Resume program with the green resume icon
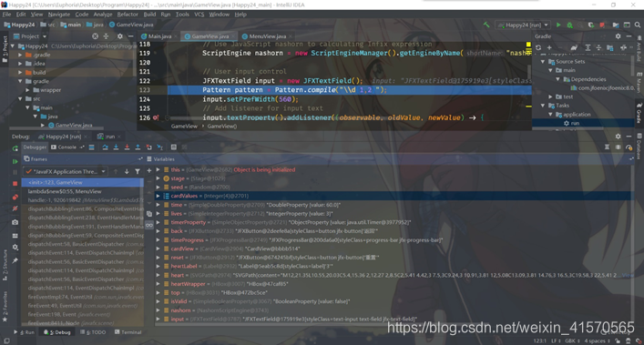644x345 pixels. (15, 162)
